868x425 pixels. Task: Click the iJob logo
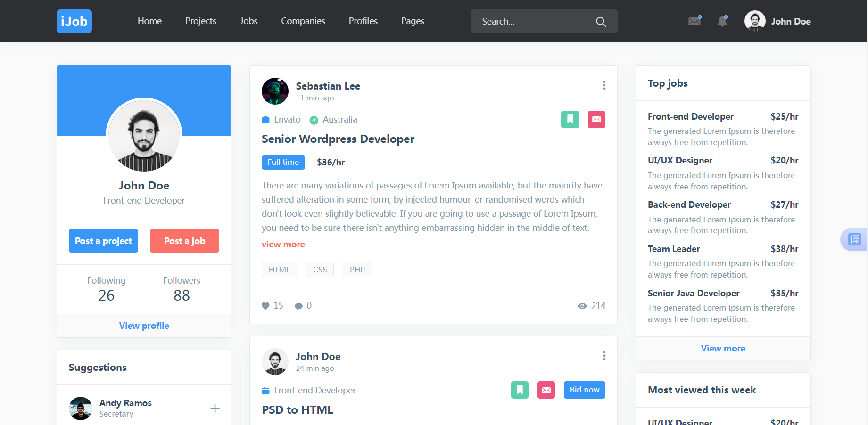pos(74,21)
